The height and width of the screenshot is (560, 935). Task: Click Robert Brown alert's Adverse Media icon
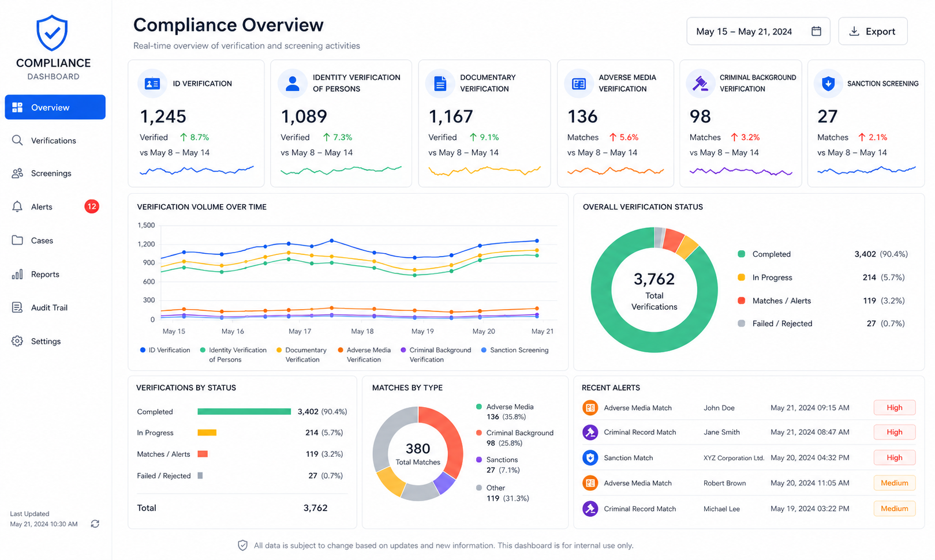[590, 483]
